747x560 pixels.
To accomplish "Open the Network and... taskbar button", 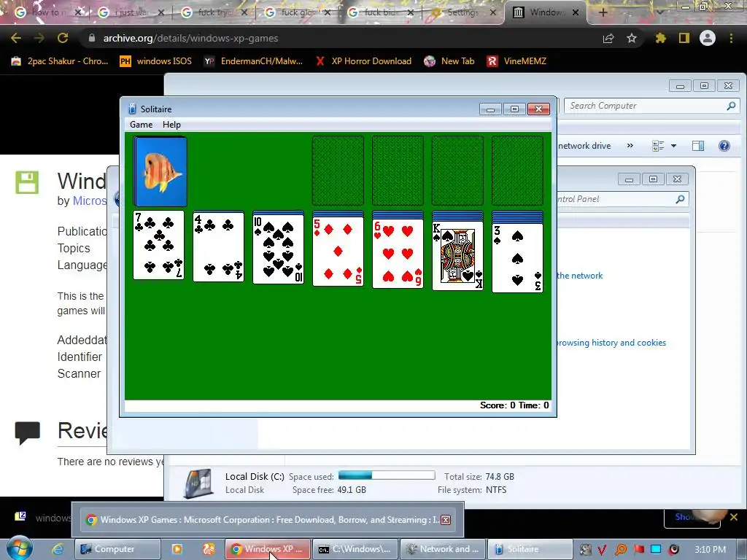I will point(443,549).
